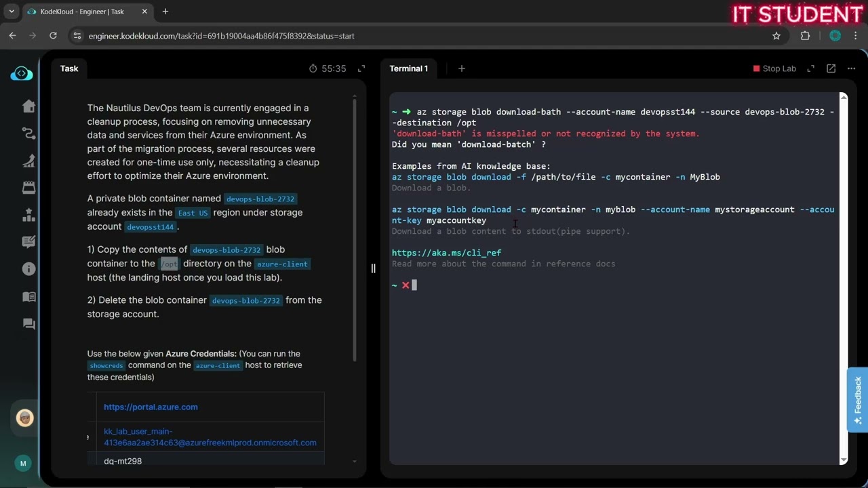Add a new terminal tab
The height and width of the screenshot is (488, 868).
[462, 68]
